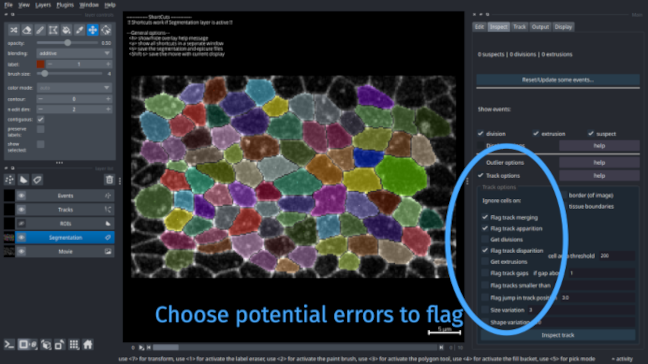The height and width of the screenshot is (364, 648).
Task: Reset view with home icon
Action: [88, 344]
